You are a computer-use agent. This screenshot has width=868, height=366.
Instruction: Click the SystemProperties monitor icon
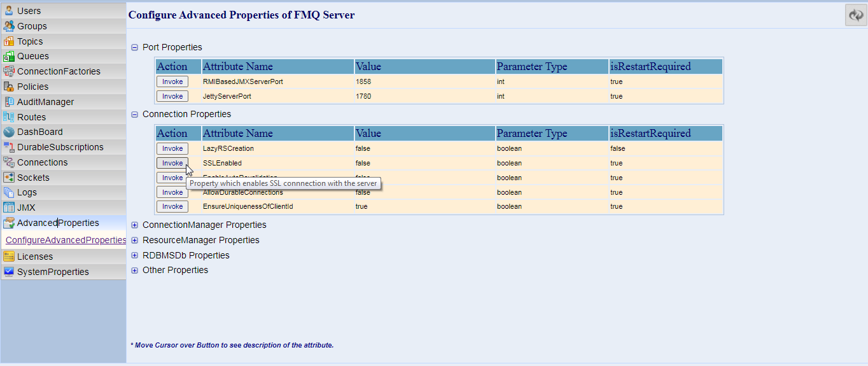[8, 272]
